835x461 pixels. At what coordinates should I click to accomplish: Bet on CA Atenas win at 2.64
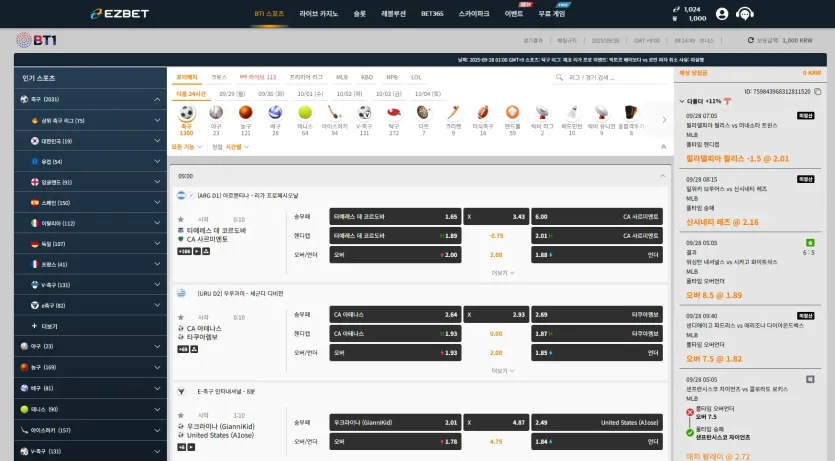[x=395, y=315]
